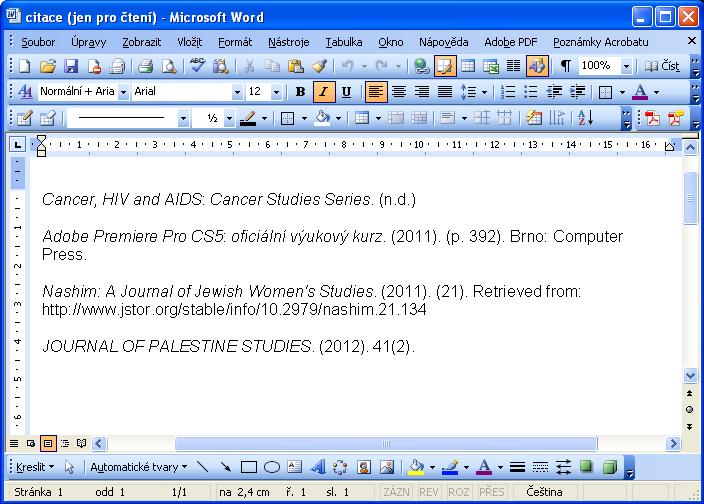704x504 pixels.
Task: Select the Format Painter brush
Action: click(x=319, y=66)
